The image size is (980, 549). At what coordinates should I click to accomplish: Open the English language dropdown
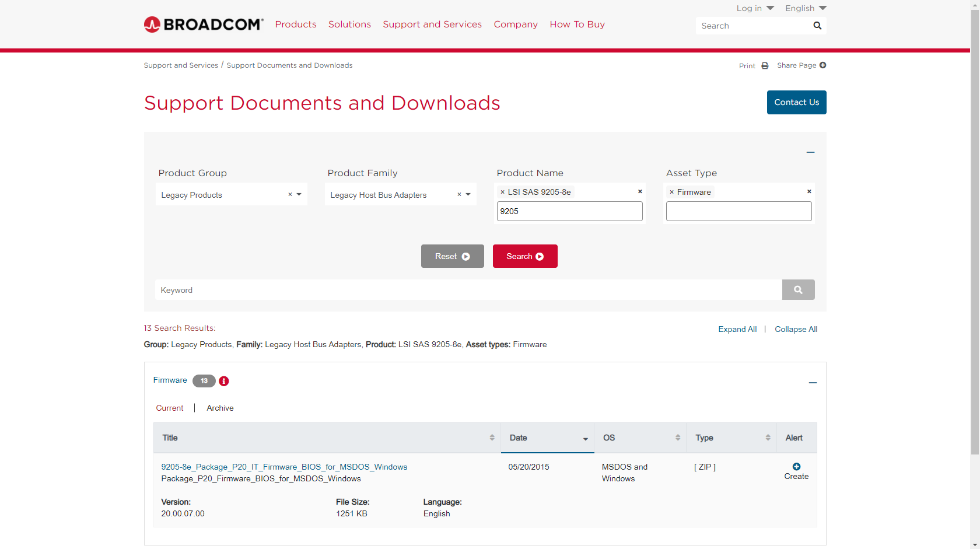(806, 8)
